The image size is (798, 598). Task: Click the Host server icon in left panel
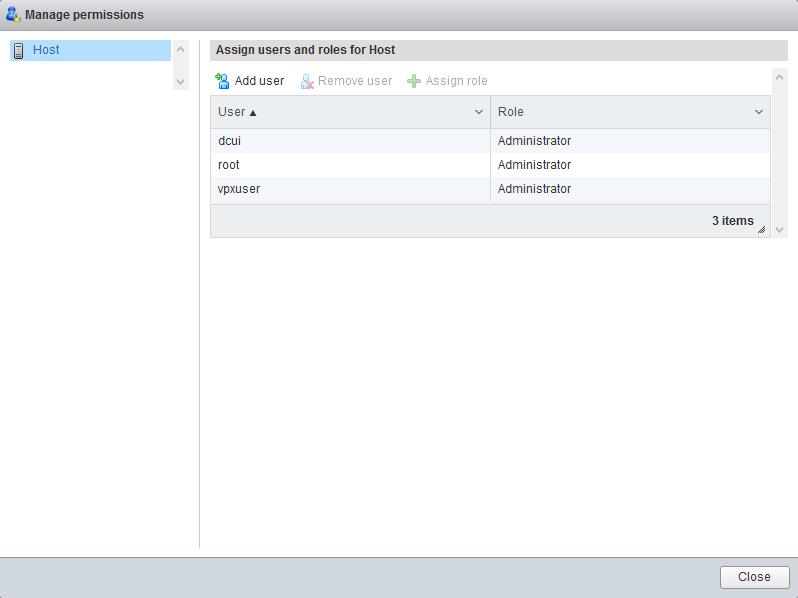[19, 50]
